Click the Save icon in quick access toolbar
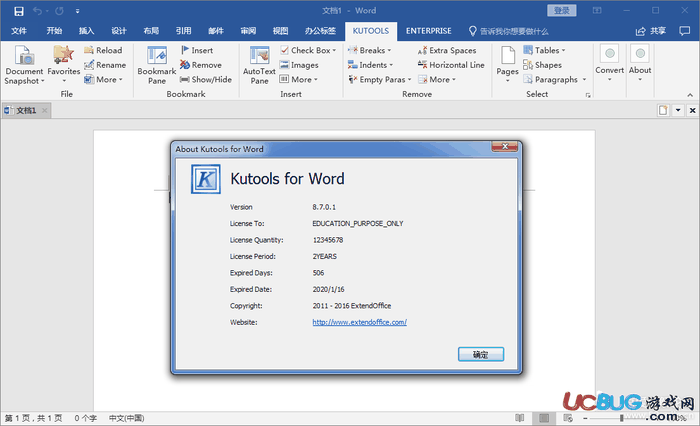 [19, 11]
